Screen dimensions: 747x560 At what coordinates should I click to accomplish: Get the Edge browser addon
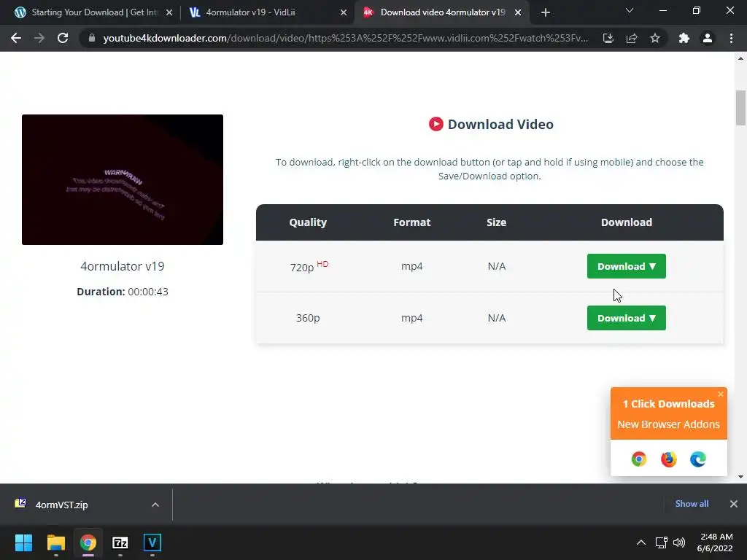(x=698, y=459)
